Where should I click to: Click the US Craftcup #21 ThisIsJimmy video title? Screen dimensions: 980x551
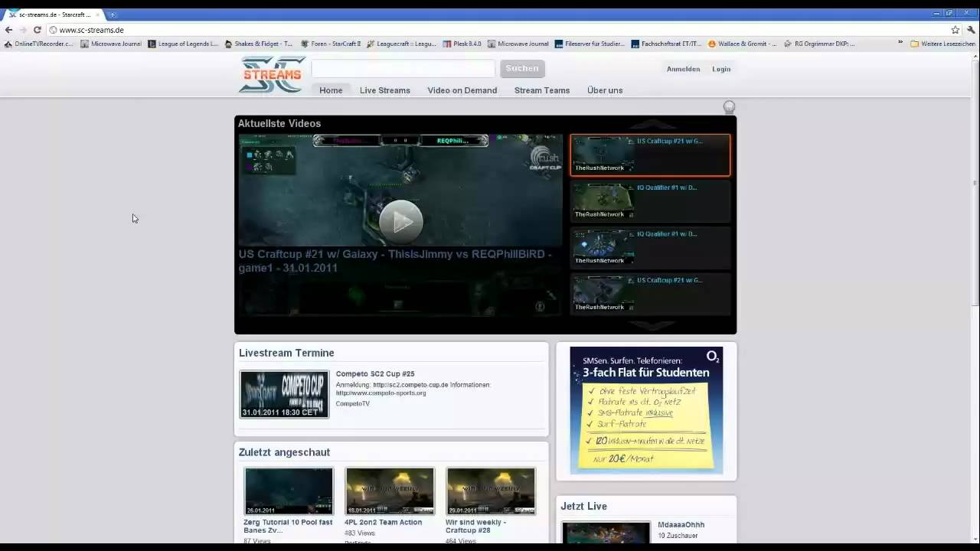pos(395,261)
